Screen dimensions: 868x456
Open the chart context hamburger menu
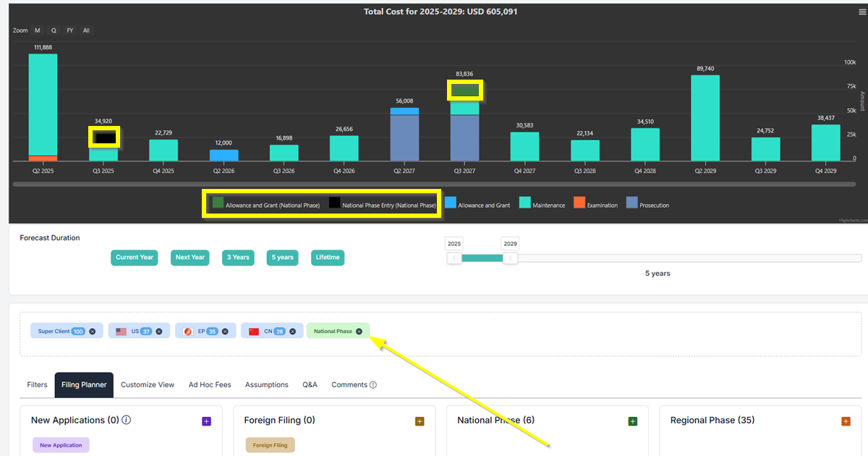tap(860, 11)
